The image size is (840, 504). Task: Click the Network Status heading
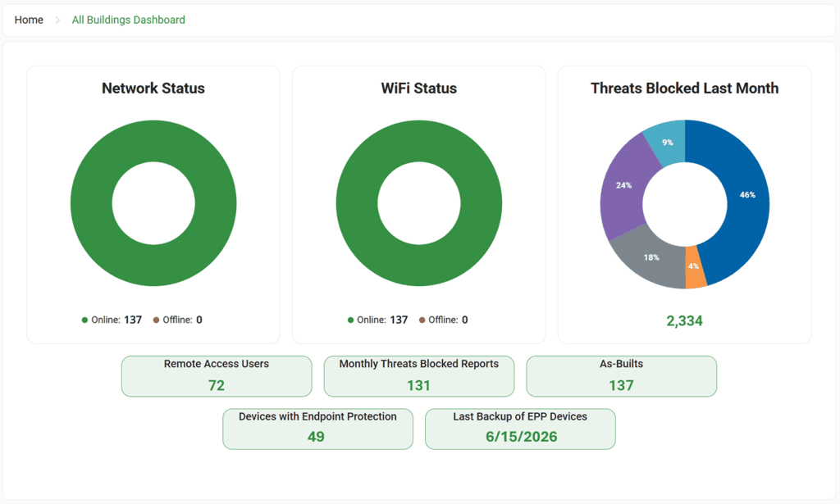pyautogui.click(x=153, y=89)
